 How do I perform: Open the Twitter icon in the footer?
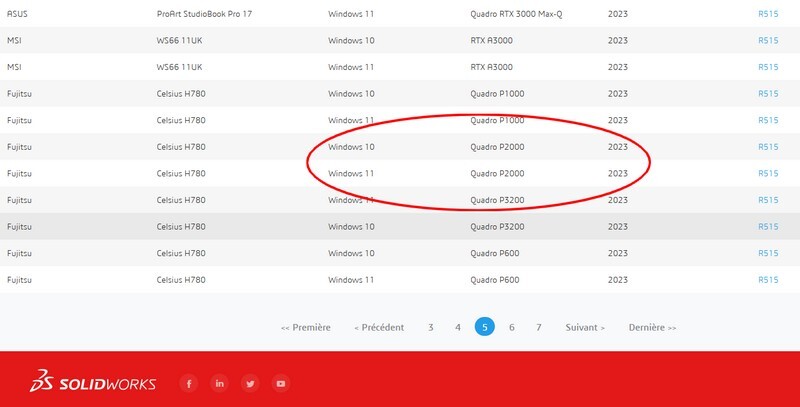(250, 384)
